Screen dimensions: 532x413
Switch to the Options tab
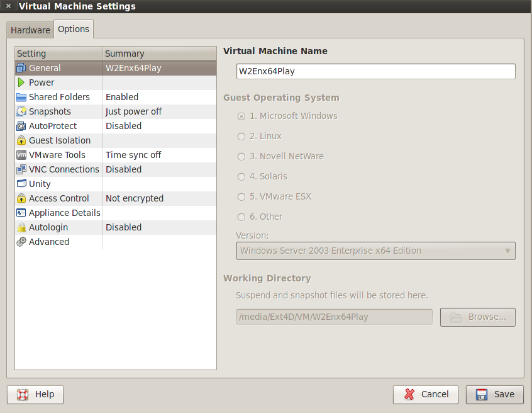(x=74, y=29)
